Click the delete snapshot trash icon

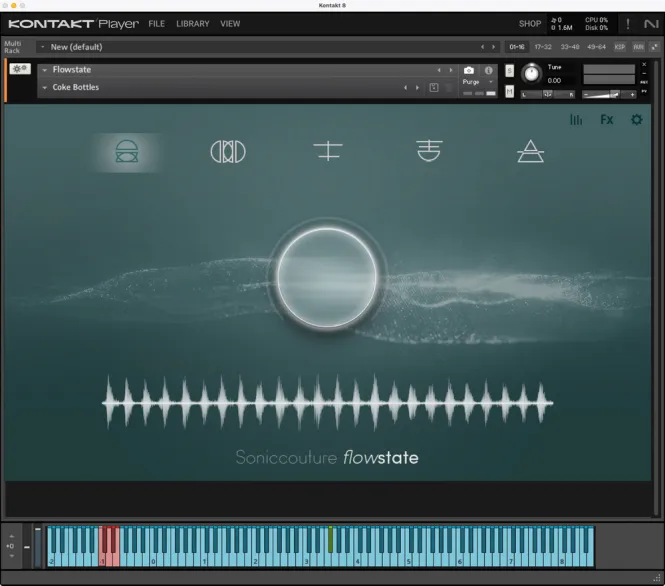point(449,88)
